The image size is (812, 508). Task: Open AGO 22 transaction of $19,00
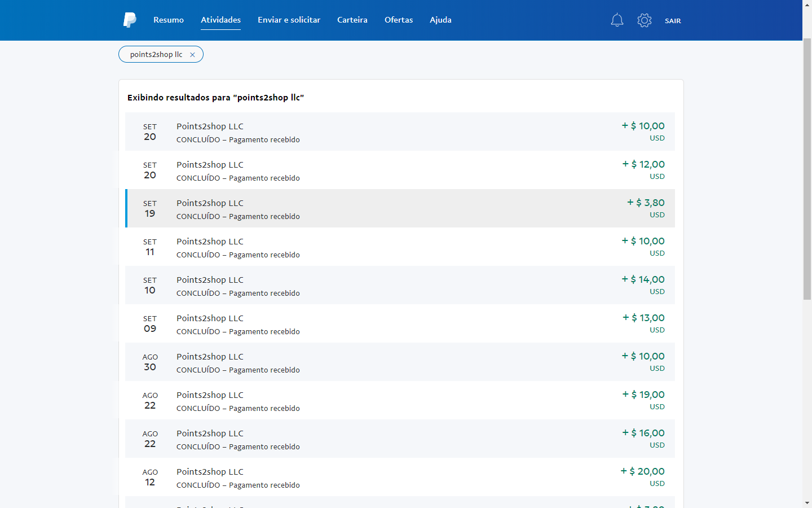tap(400, 400)
